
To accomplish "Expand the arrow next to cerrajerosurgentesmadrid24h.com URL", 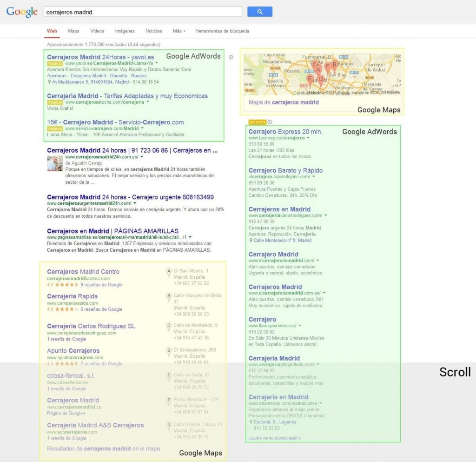I will (134, 203).
